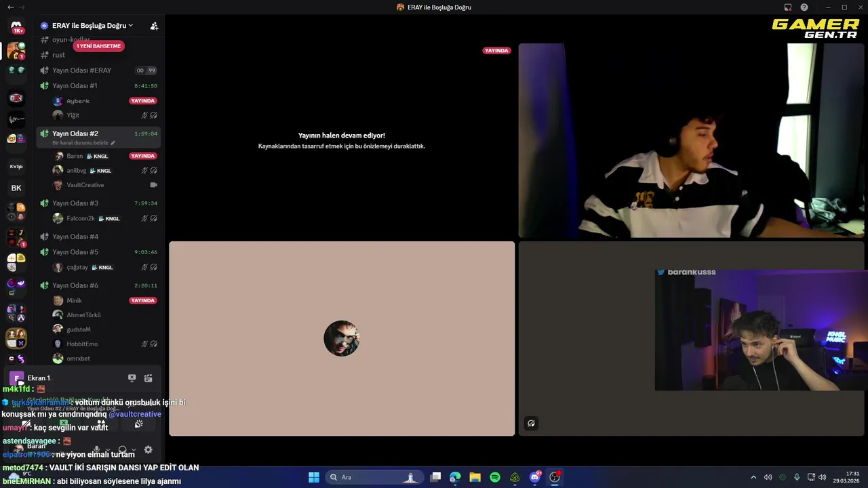Open the Discord help icon
The image size is (868, 488).
point(804,7)
